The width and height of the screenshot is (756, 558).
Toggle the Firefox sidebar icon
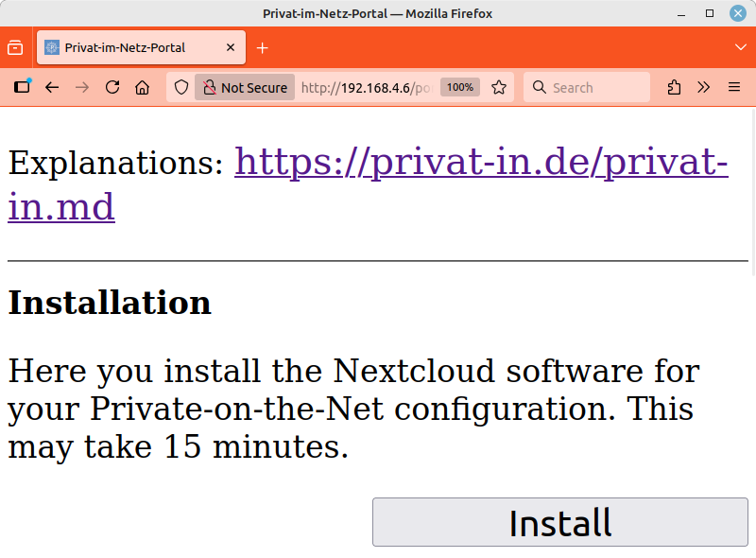[x=22, y=87]
